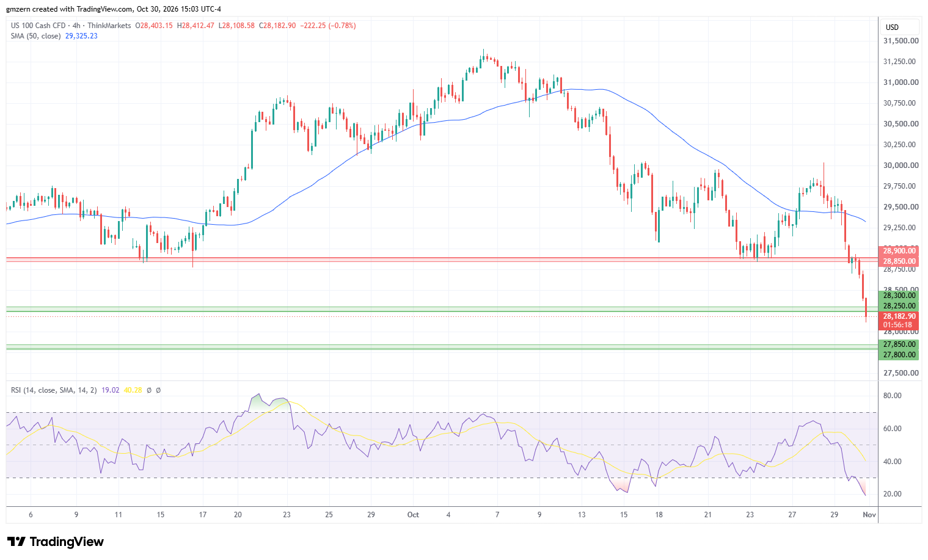
Task: Click the USD currency label on the price axis
Action: (x=893, y=27)
